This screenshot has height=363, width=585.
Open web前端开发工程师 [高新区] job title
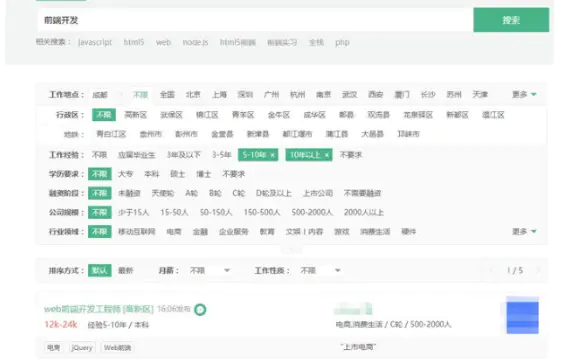99,309
